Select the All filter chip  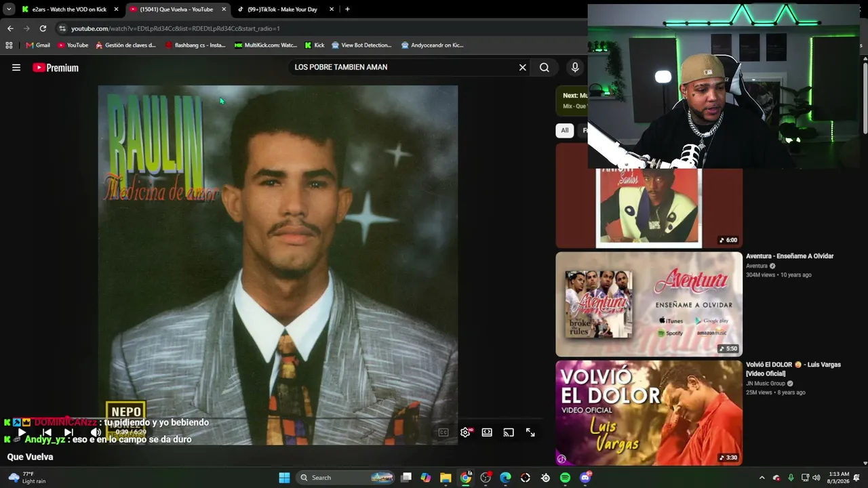pos(564,130)
